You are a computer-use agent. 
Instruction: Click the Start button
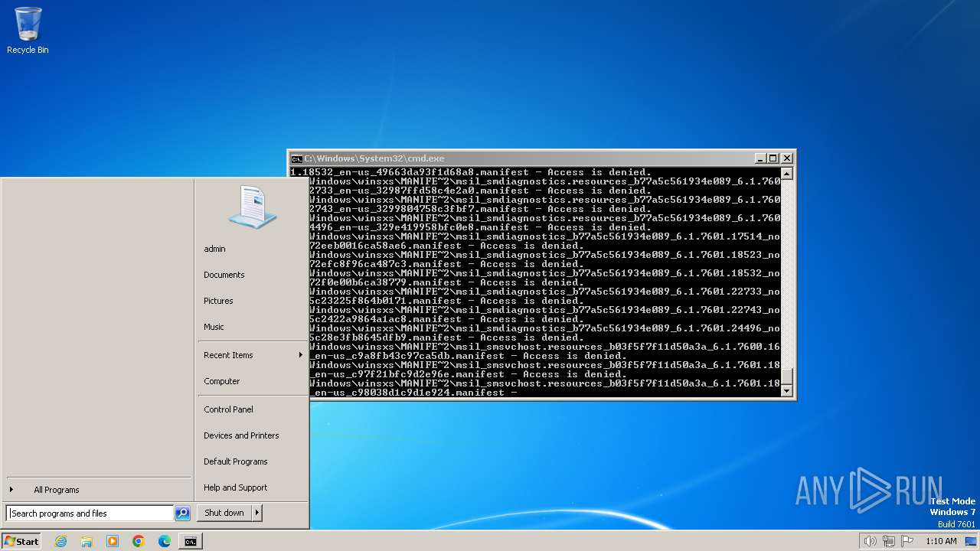pos(21,541)
